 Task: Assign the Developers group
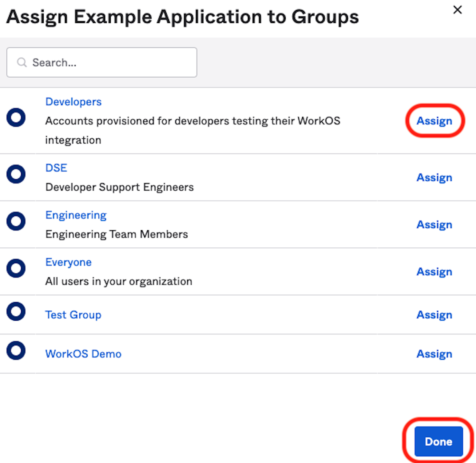(434, 121)
